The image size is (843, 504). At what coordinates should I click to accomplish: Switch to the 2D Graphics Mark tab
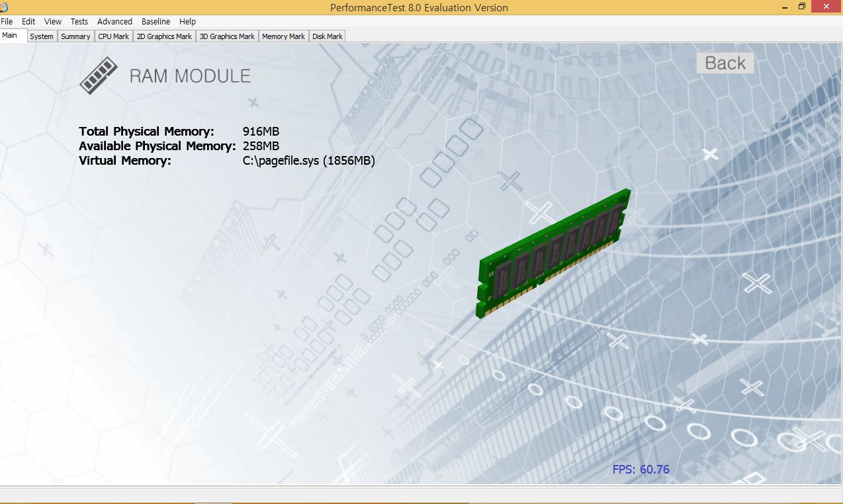tap(164, 36)
